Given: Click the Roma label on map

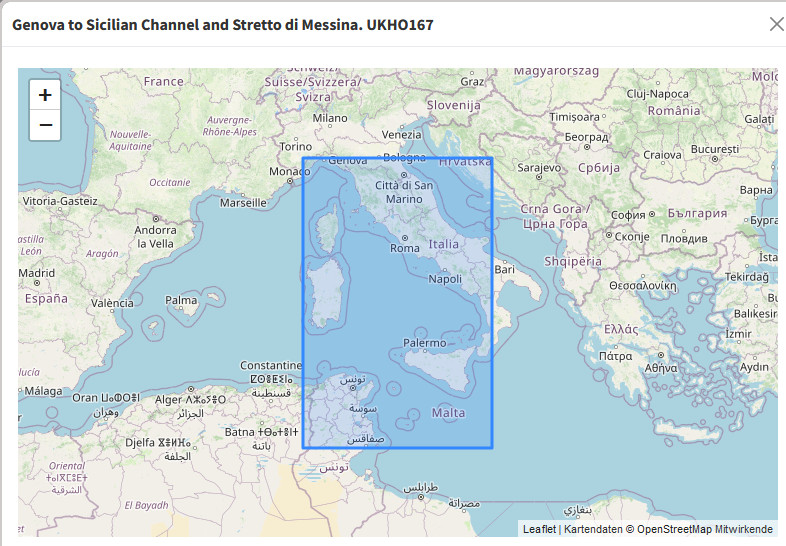Looking at the screenshot, I should click(x=405, y=247).
